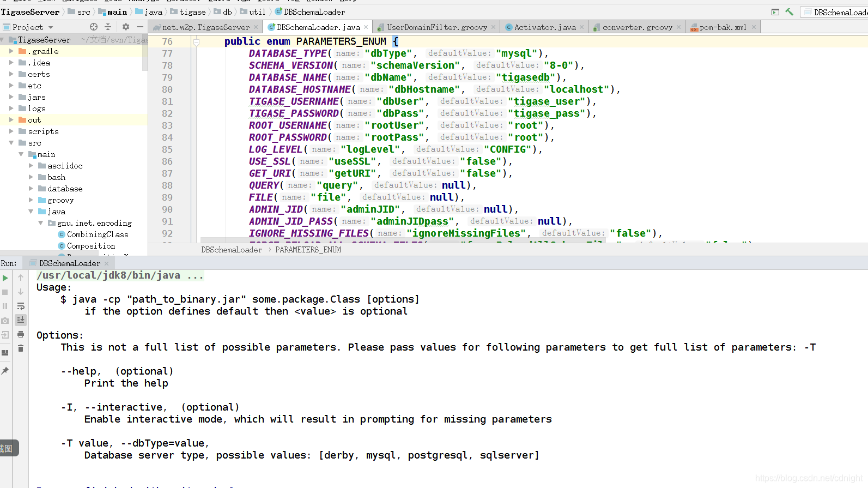Viewport: 868px width, 488px height.
Task: Click line number 84 in gutter
Action: point(167,137)
